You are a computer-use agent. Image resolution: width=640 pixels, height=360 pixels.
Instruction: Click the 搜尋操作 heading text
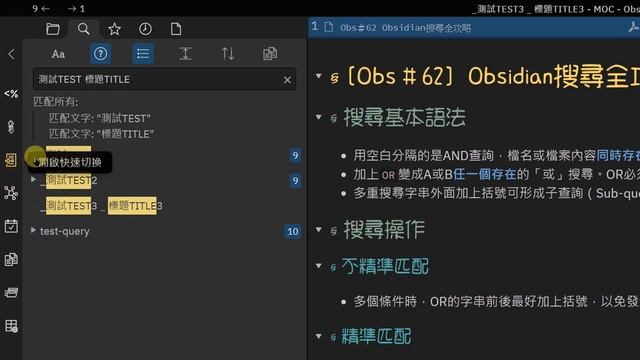pyautogui.click(x=384, y=230)
